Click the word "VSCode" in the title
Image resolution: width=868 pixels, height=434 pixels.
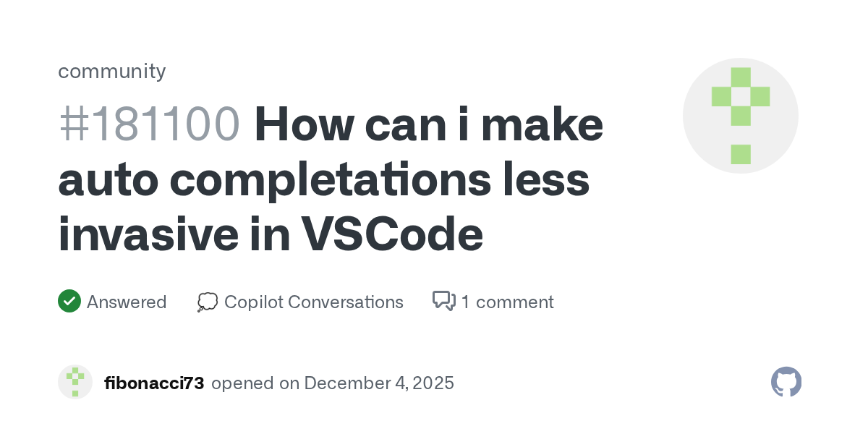(x=392, y=235)
